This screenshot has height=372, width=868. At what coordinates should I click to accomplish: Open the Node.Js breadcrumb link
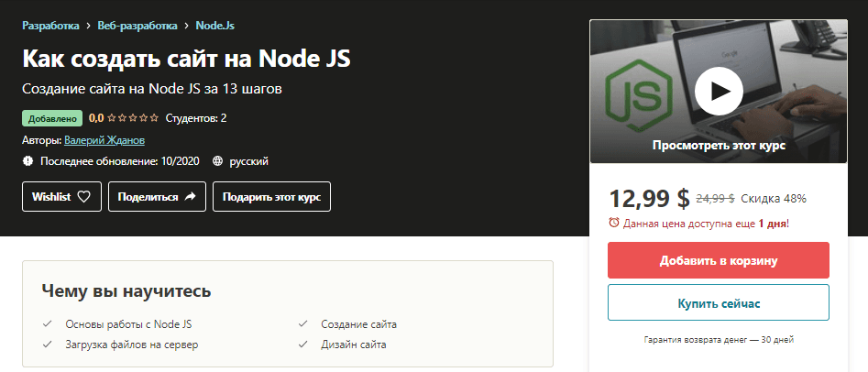coord(214,26)
